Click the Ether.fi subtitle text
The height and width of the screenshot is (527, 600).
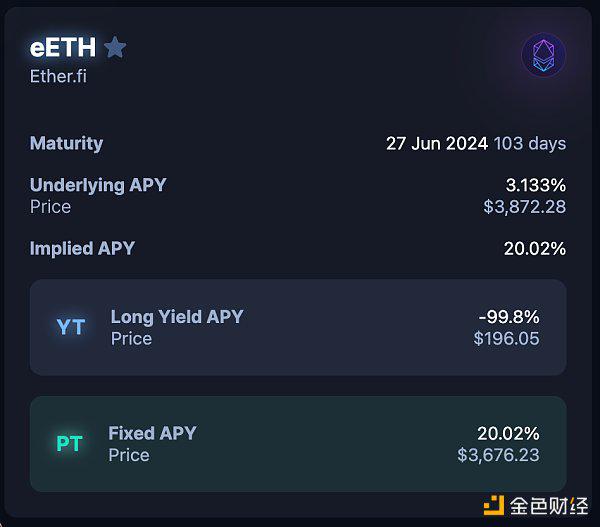point(58,75)
